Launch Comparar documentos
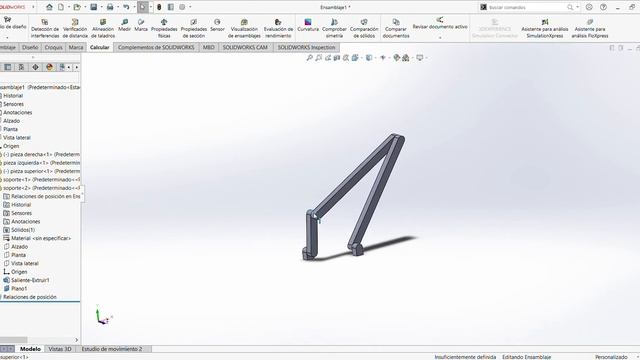Image resolution: width=640 pixels, height=360 pixels. click(x=396, y=28)
